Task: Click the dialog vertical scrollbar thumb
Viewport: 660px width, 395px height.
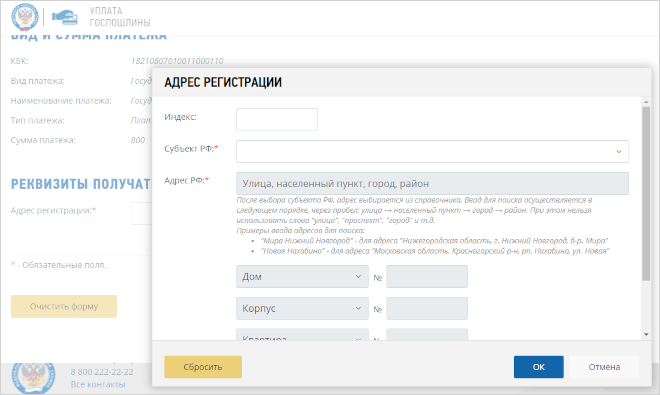Action: pyautogui.click(x=646, y=194)
